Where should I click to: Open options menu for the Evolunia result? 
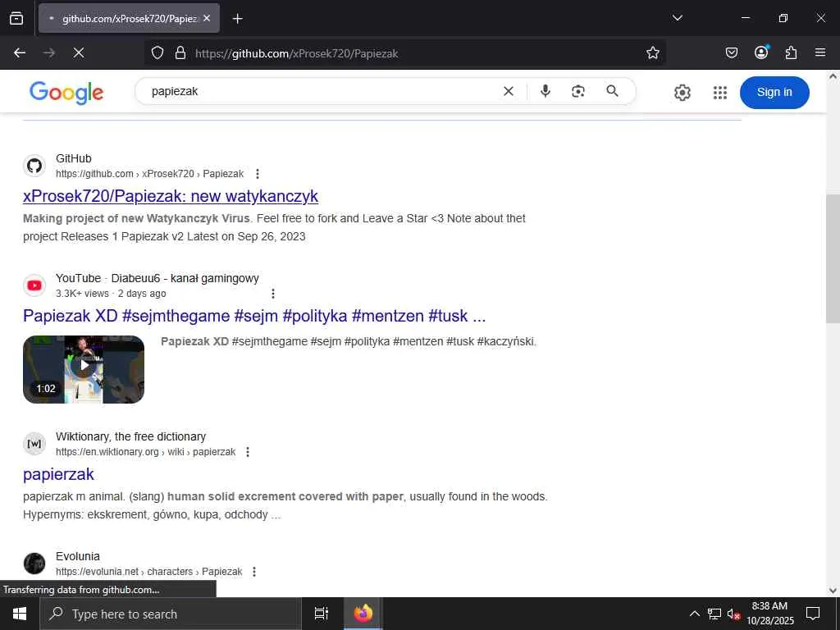pyautogui.click(x=254, y=572)
